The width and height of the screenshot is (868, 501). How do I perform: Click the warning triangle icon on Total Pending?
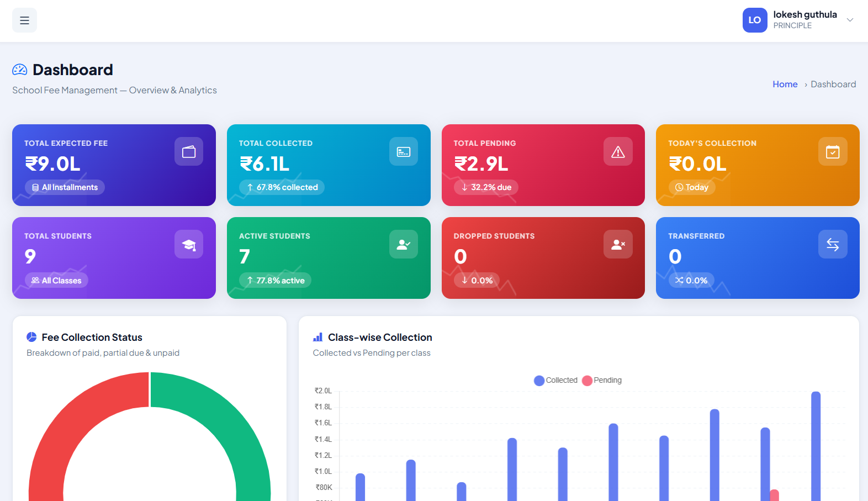(x=618, y=151)
